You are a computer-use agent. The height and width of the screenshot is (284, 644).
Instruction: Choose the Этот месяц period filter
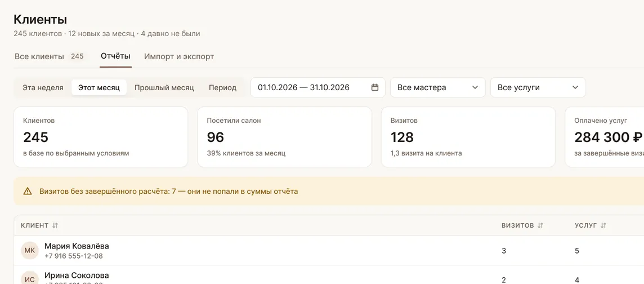pos(99,87)
